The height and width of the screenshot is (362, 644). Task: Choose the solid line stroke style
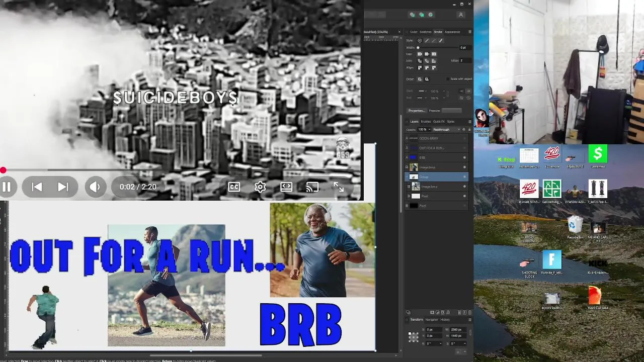click(427, 41)
